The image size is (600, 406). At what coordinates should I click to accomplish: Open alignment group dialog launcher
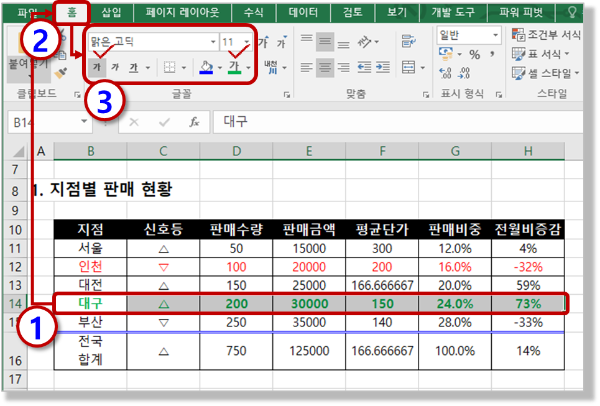click(426, 95)
